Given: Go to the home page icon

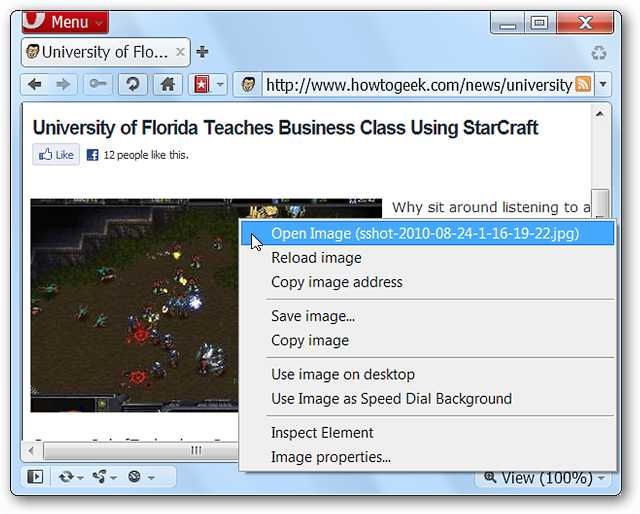Looking at the screenshot, I should pyautogui.click(x=167, y=85).
